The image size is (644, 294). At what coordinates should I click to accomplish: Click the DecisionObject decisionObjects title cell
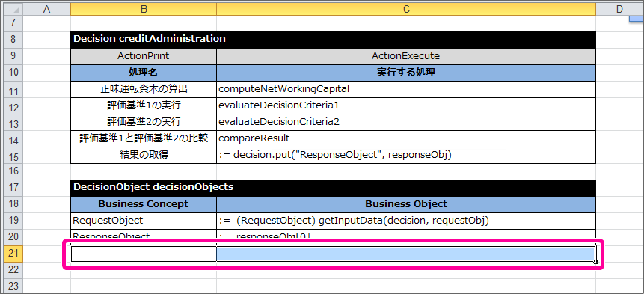tap(333, 187)
